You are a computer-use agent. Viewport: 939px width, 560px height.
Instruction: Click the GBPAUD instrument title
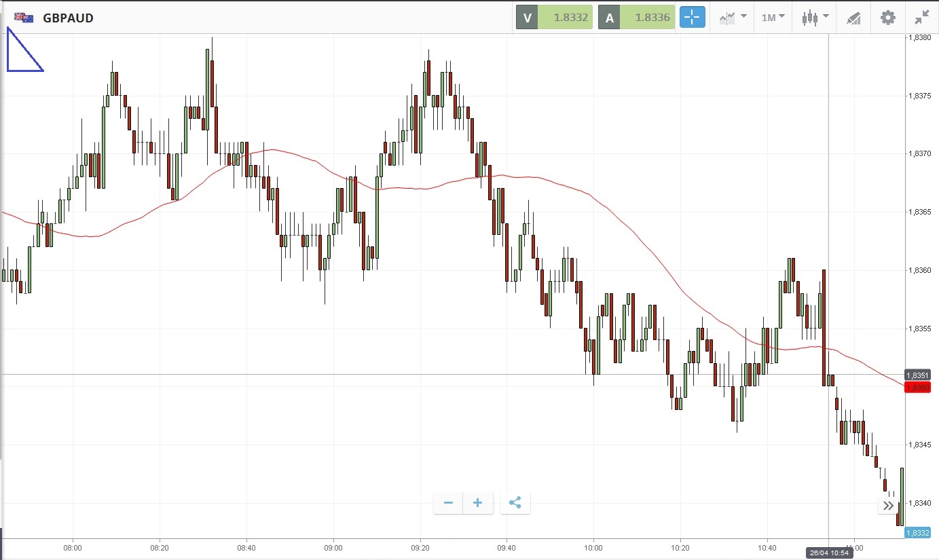click(x=68, y=18)
